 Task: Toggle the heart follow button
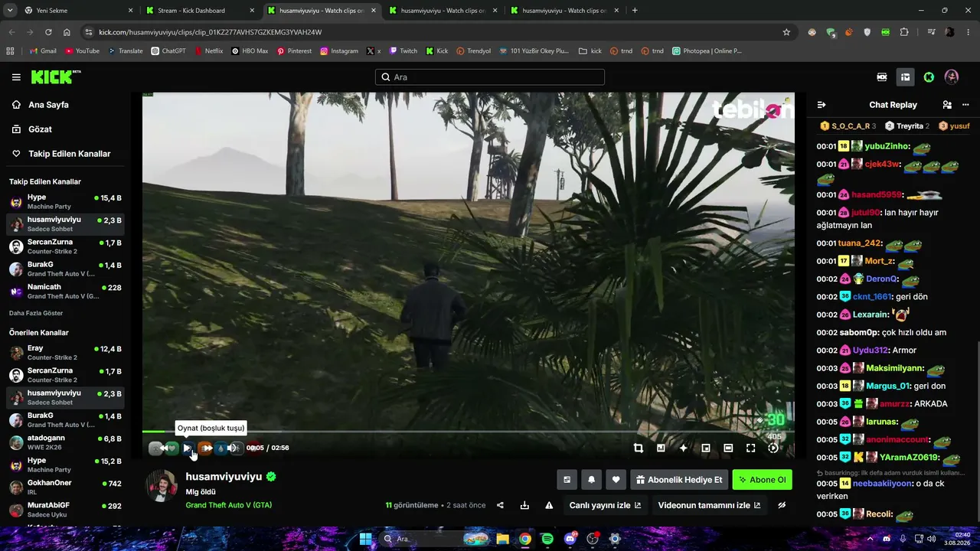coord(616,480)
